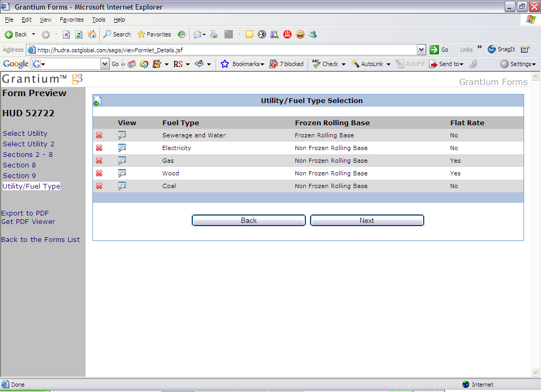The image size is (541, 392).
Task: Go to Sections 2 - 8 link
Action: click(27, 154)
